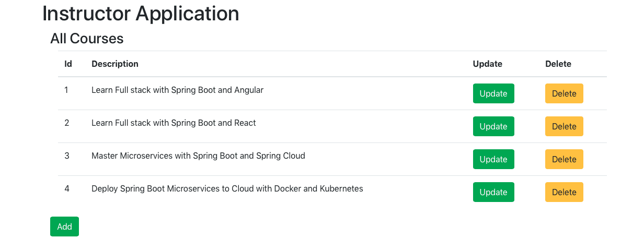This screenshot has height=250, width=644.
Task: Delete the Docker and Kubernetes course
Action: [x=564, y=192]
